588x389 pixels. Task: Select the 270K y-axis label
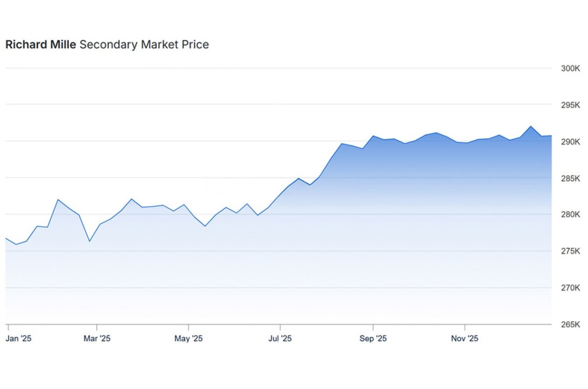pos(570,288)
